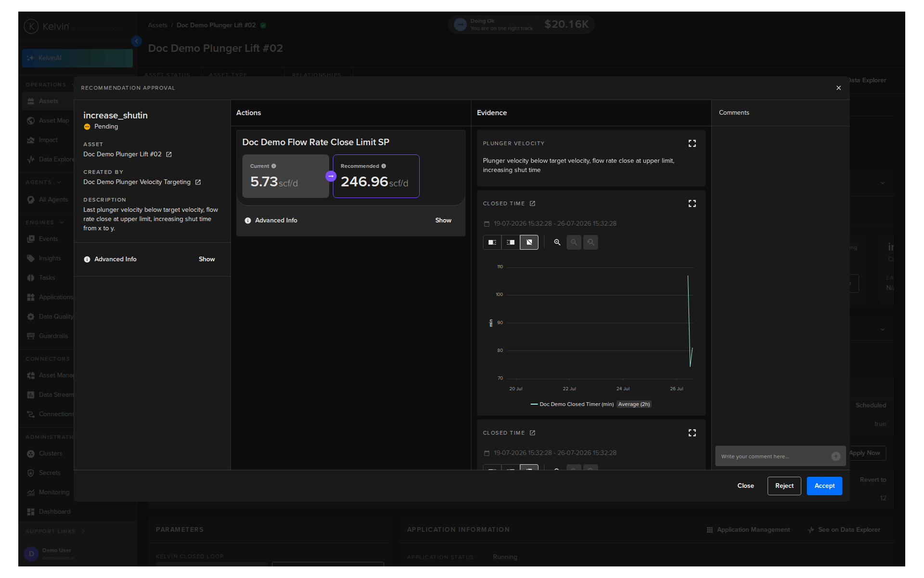Image resolution: width=924 pixels, height=578 pixels.
Task: Click the calendar icon of the first Closed Time date range
Action: 487,224
